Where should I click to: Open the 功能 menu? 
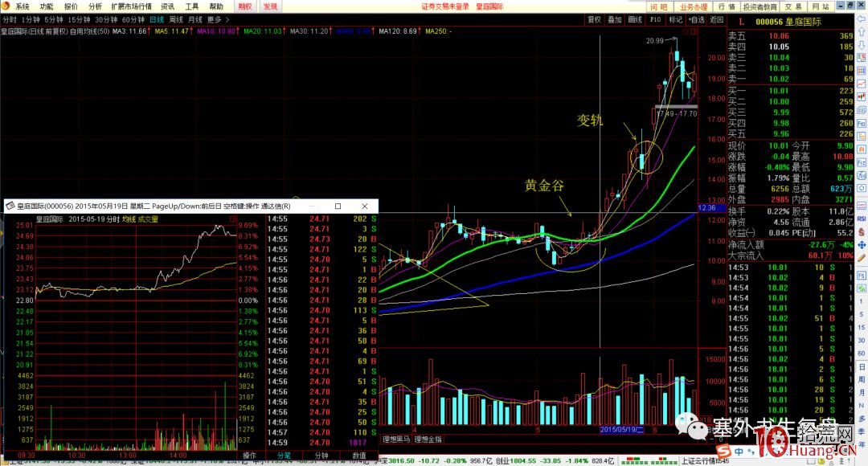(x=47, y=6)
